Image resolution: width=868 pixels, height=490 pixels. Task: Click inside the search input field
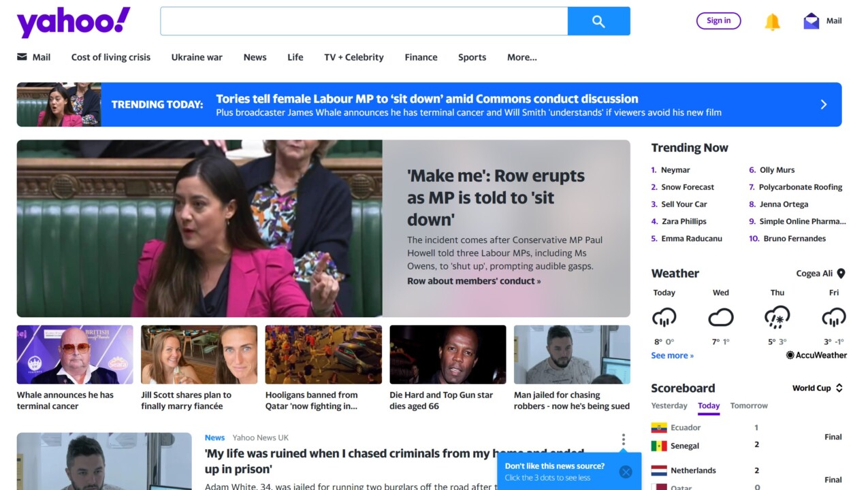[x=364, y=21]
